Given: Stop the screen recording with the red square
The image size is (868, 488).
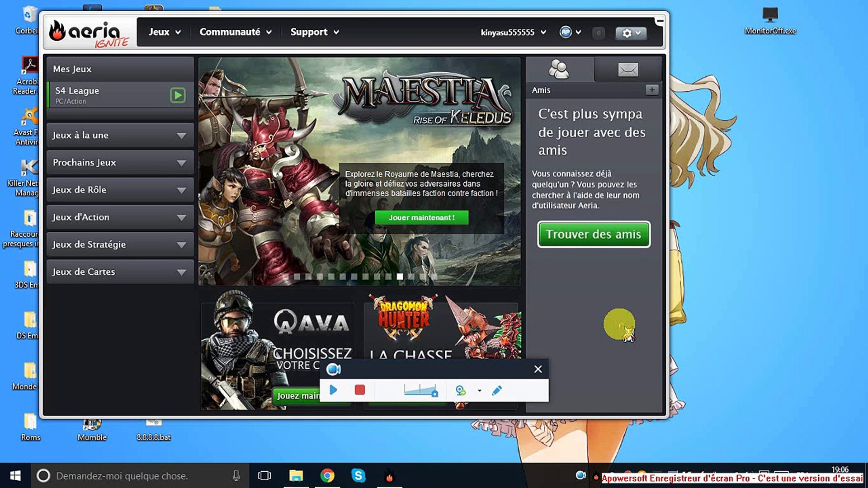Looking at the screenshot, I should [x=360, y=390].
